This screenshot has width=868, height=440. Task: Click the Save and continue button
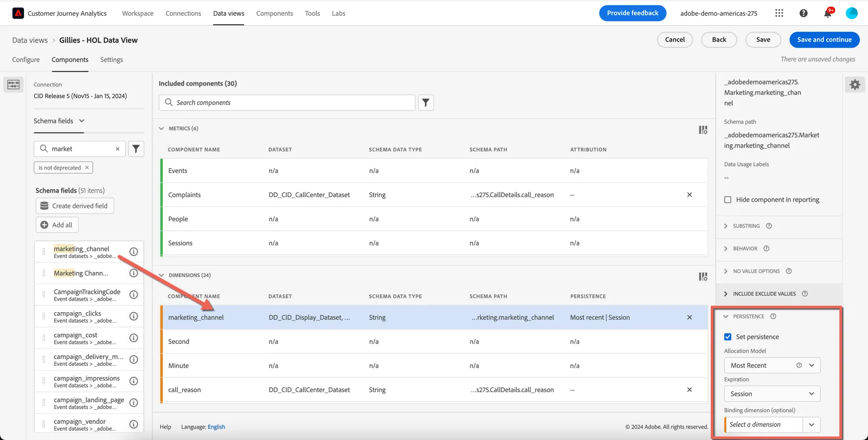tap(824, 40)
